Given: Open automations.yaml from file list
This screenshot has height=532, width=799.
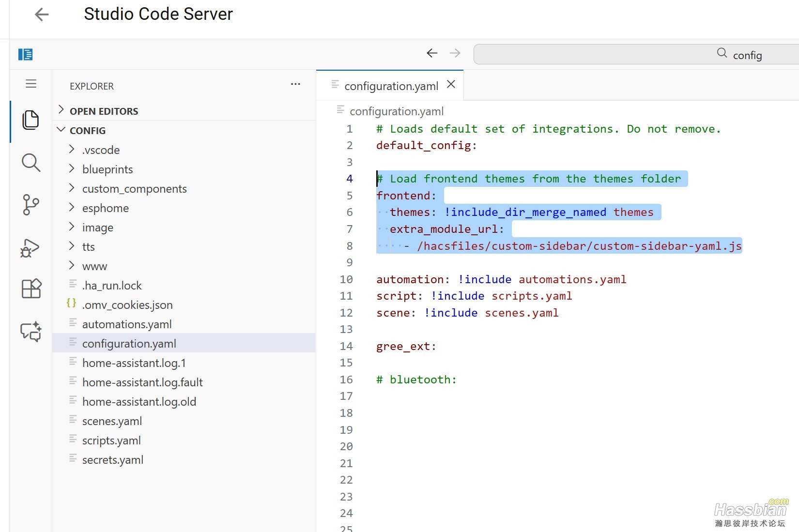Looking at the screenshot, I should tap(127, 324).
